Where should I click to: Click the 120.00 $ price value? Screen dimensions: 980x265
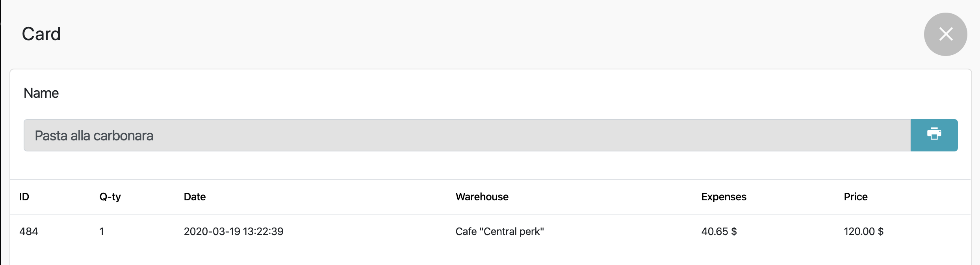coord(863,231)
